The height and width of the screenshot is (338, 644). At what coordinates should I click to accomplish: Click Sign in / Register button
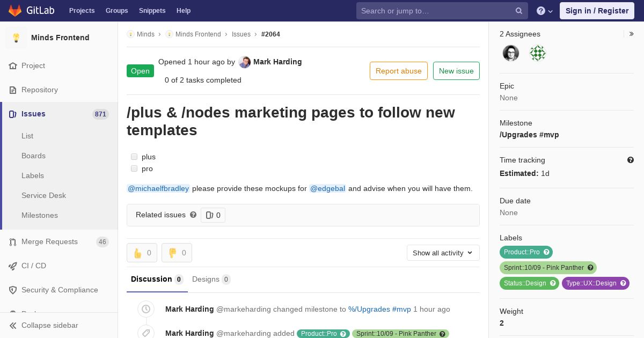click(x=597, y=11)
